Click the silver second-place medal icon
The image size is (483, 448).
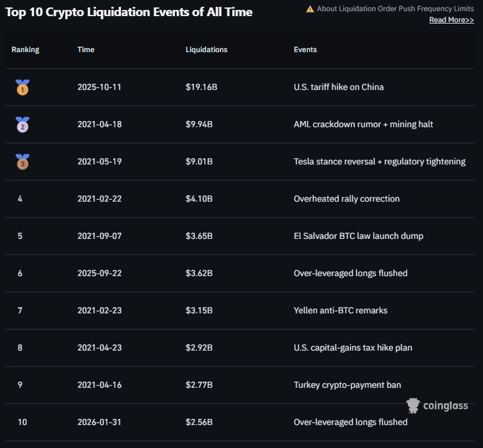[x=22, y=125]
